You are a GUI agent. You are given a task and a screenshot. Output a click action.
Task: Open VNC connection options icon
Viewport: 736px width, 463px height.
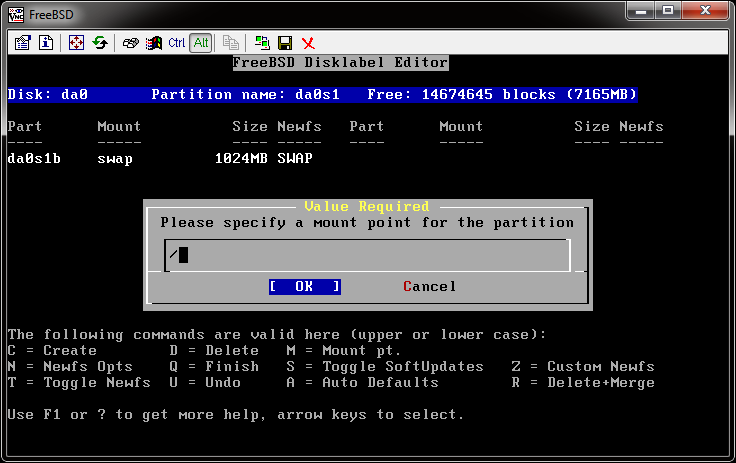(x=22, y=43)
